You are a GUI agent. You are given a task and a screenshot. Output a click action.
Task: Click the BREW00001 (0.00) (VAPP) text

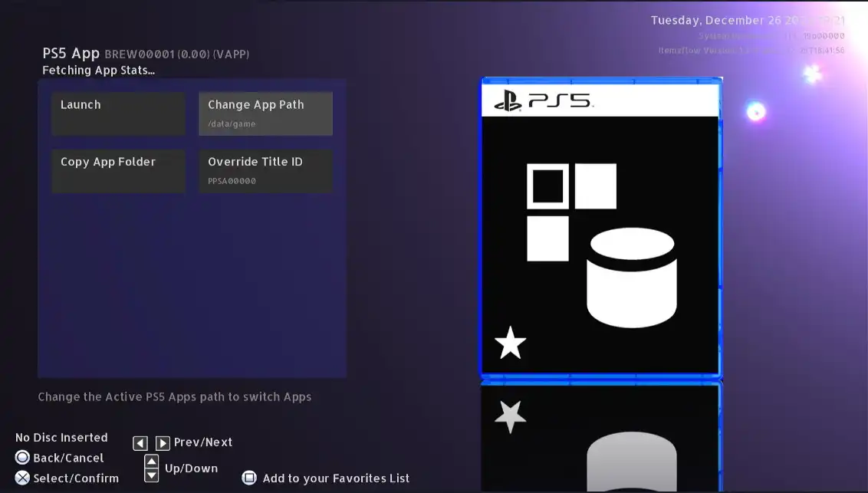[176, 54]
